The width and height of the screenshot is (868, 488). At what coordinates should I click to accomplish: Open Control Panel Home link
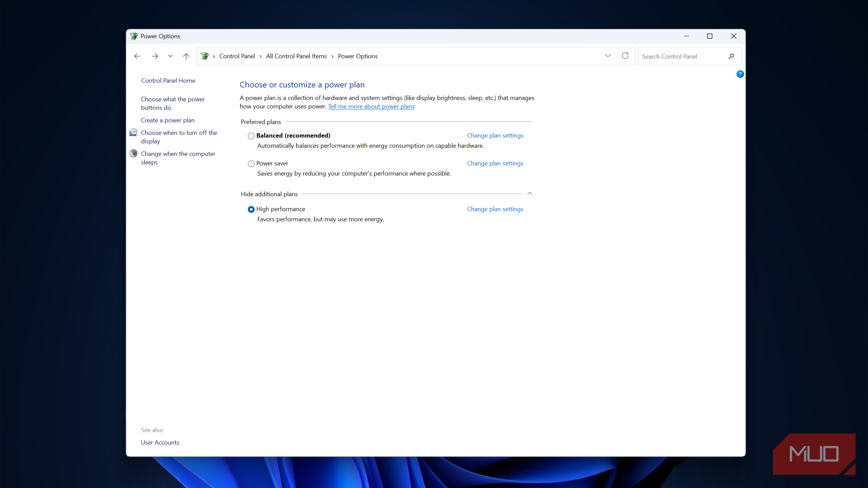click(x=168, y=81)
